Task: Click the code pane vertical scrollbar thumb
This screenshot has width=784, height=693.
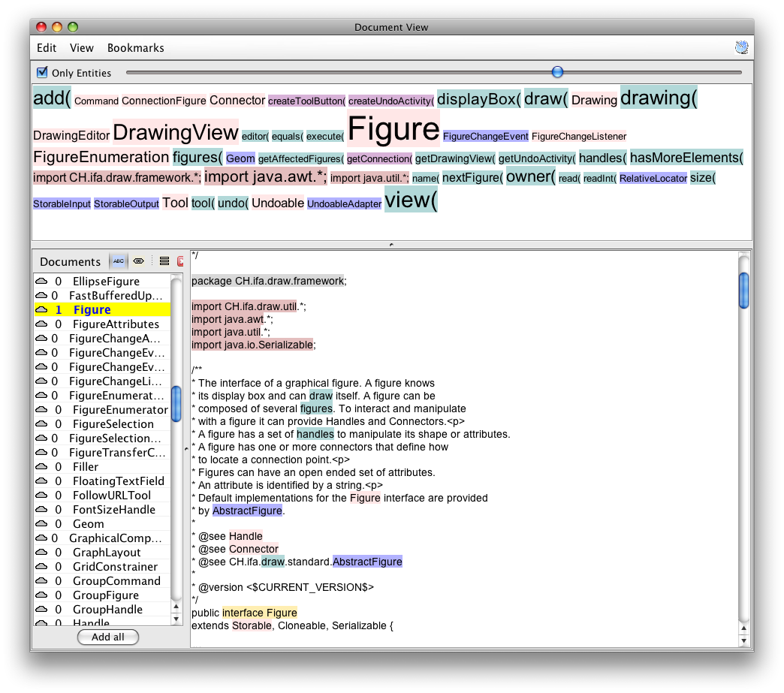Action: tap(743, 290)
